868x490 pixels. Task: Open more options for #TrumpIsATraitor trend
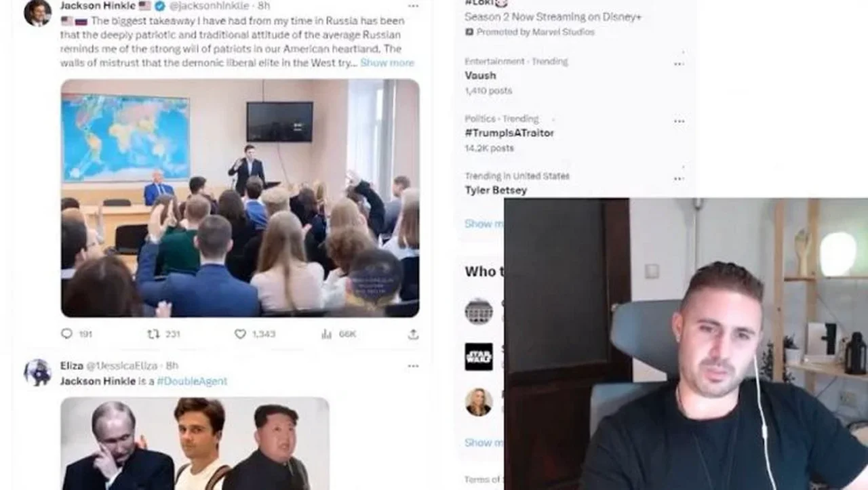[x=679, y=121]
